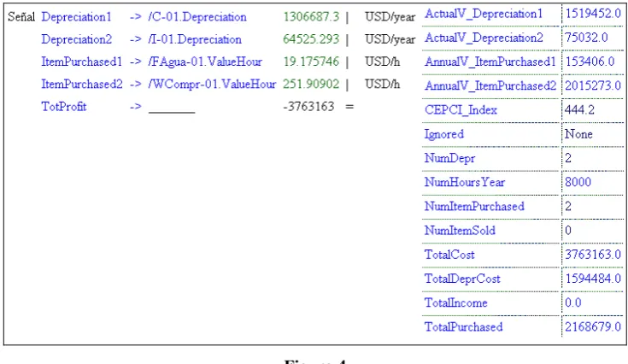Click the TotalDeprCost value 1594484.0

click(x=593, y=279)
